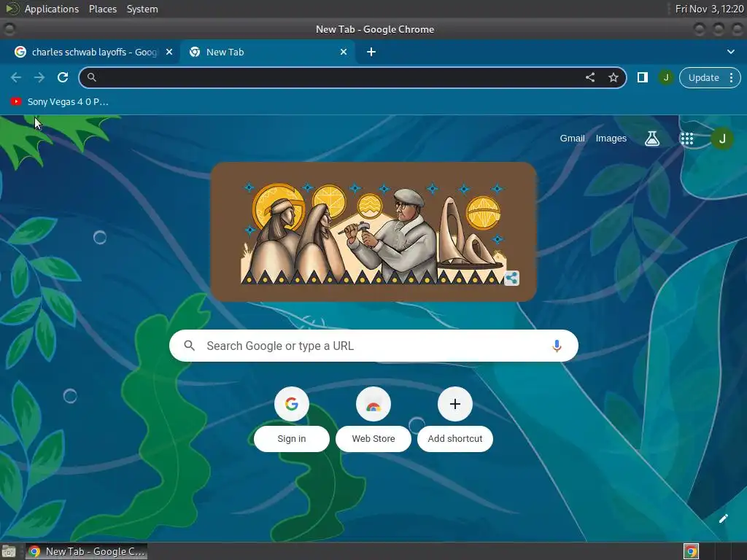Screen dimensions: 747x560
Task: Open the Places menu
Action: (x=102, y=9)
